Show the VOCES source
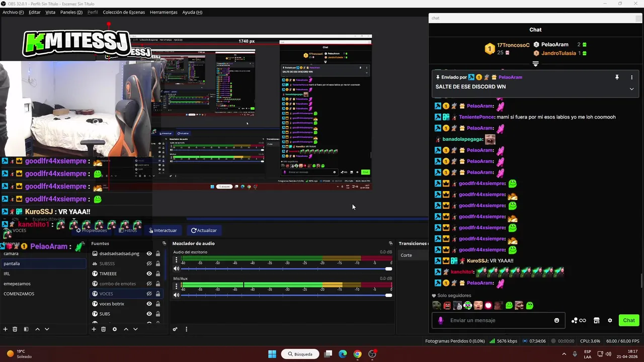The height and width of the screenshot is (362, 644). (149, 294)
